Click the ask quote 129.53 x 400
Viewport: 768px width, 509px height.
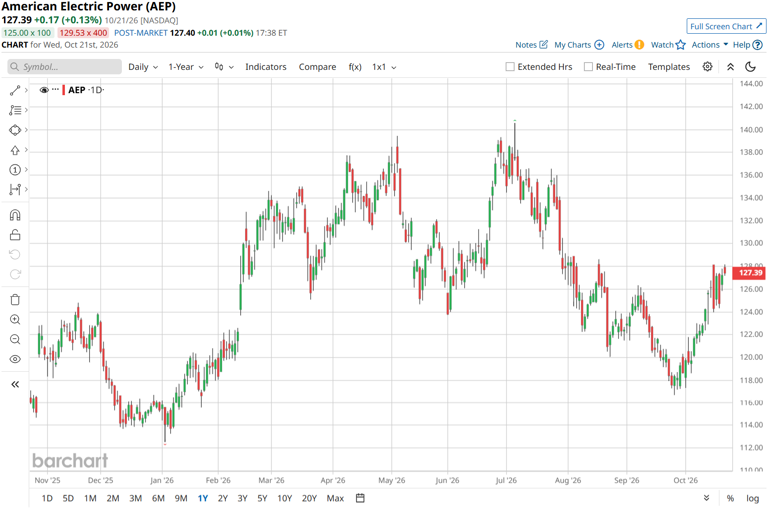point(83,33)
